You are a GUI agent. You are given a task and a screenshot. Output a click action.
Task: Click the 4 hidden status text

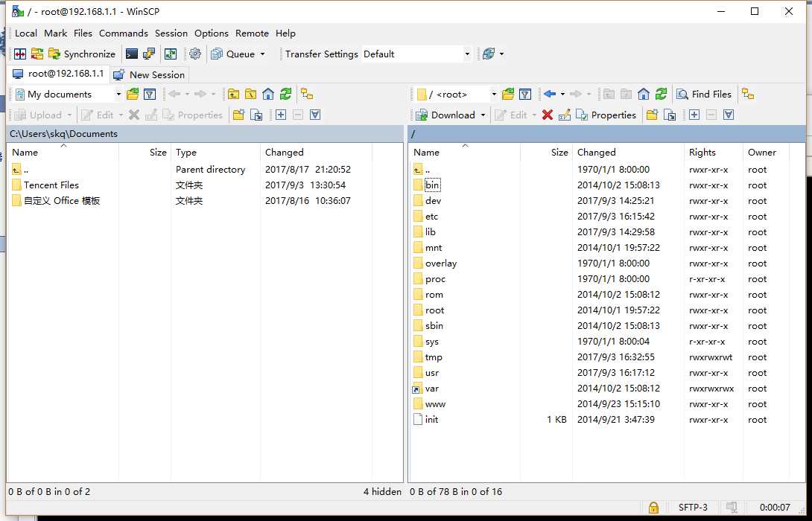coord(382,491)
